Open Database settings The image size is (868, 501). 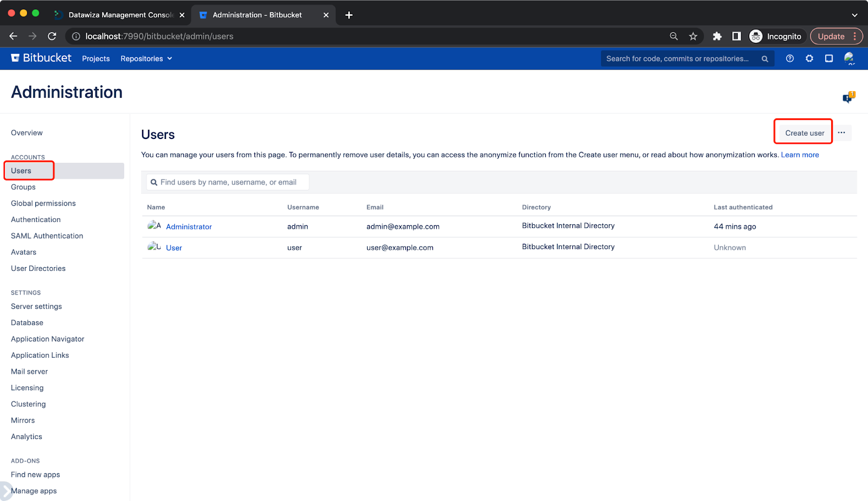tap(27, 323)
